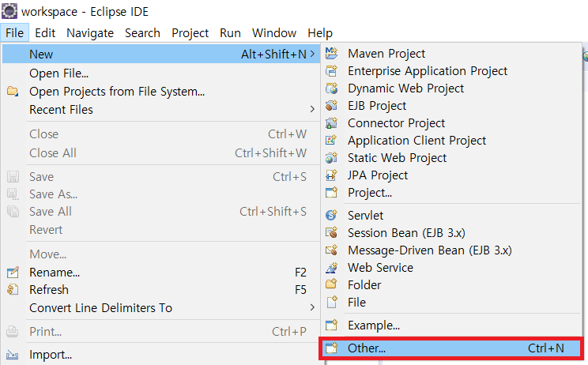The height and width of the screenshot is (365, 588).
Task: Click the Example... icon
Action: [331, 325]
